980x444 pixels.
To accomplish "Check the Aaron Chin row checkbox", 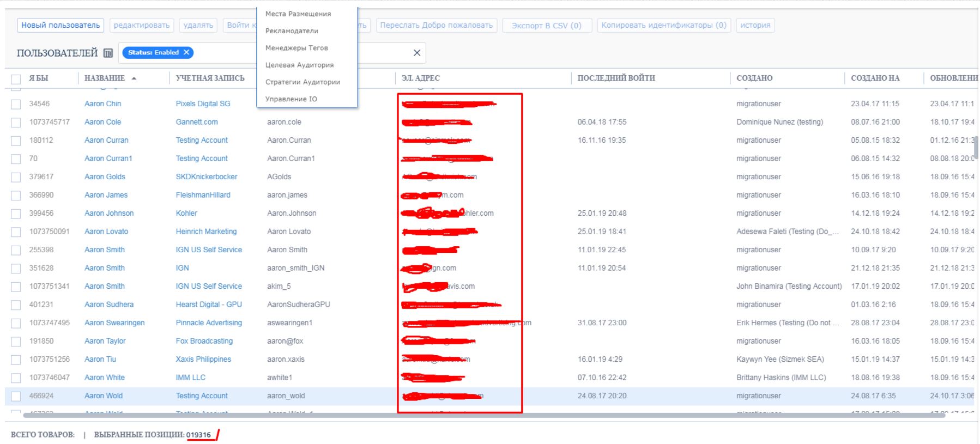I will click(x=16, y=104).
